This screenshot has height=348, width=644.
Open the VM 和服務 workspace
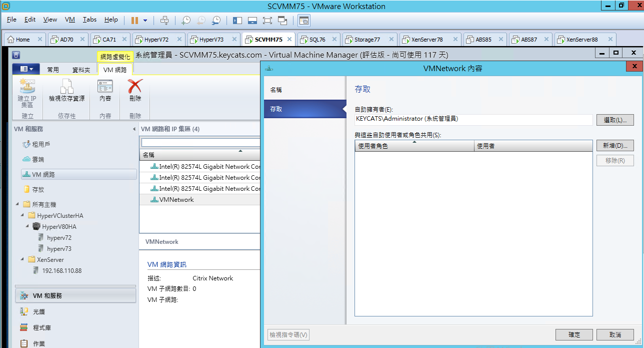75,295
